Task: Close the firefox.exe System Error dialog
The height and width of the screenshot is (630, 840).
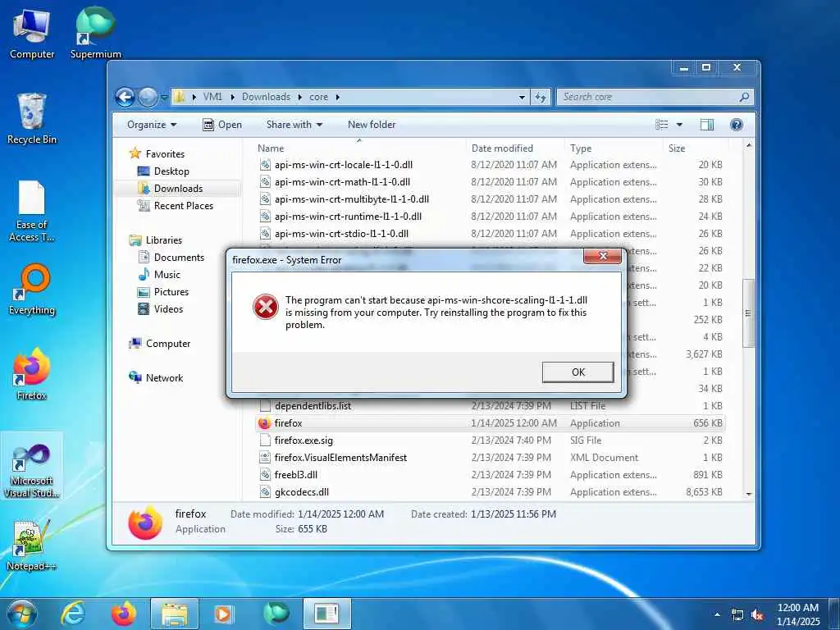Action: [603, 256]
